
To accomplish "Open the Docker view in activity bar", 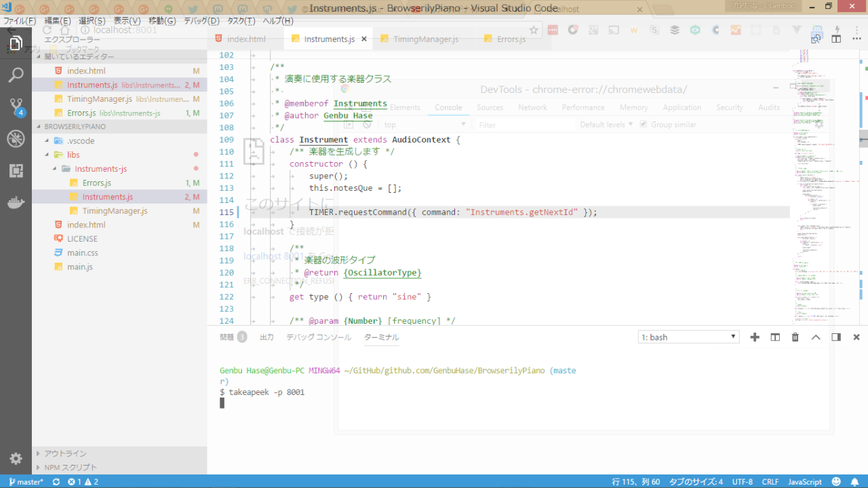I will coord(16,203).
